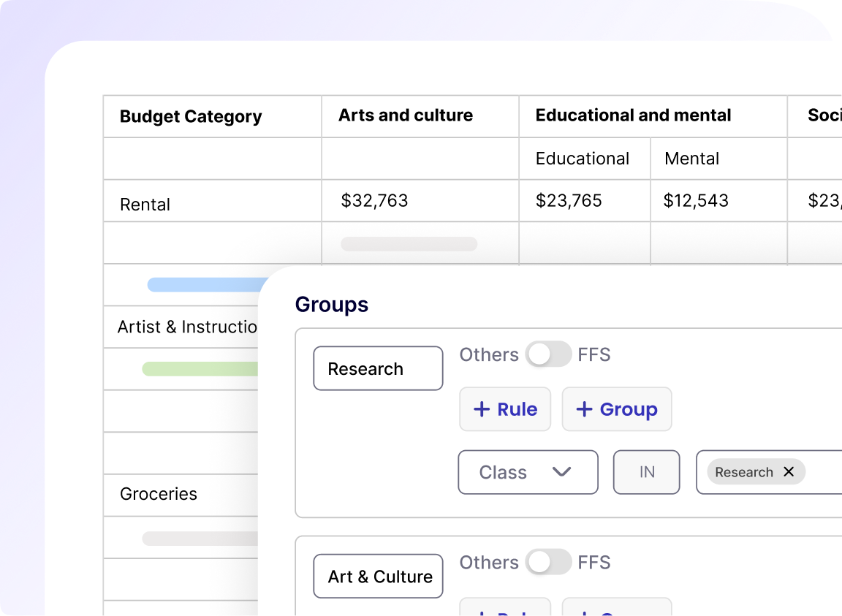Select the Rental row label
842x616 pixels.
point(145,204)
